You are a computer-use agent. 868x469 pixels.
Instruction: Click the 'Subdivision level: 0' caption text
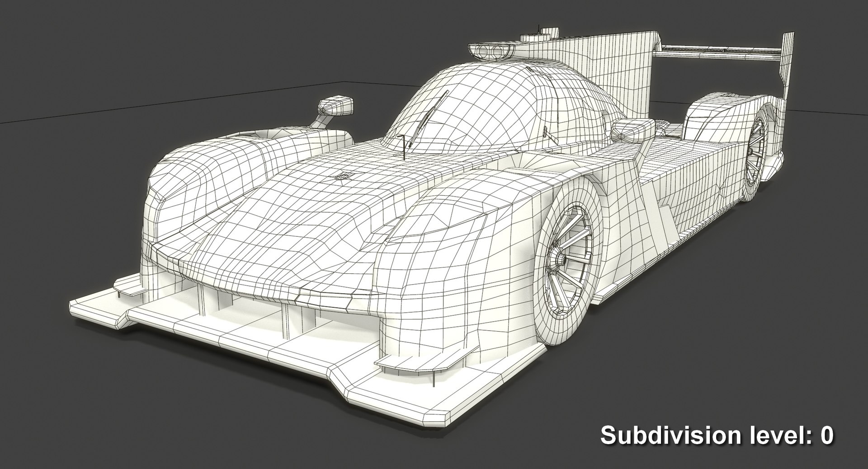pyautogui.click(x=717, y=436)
